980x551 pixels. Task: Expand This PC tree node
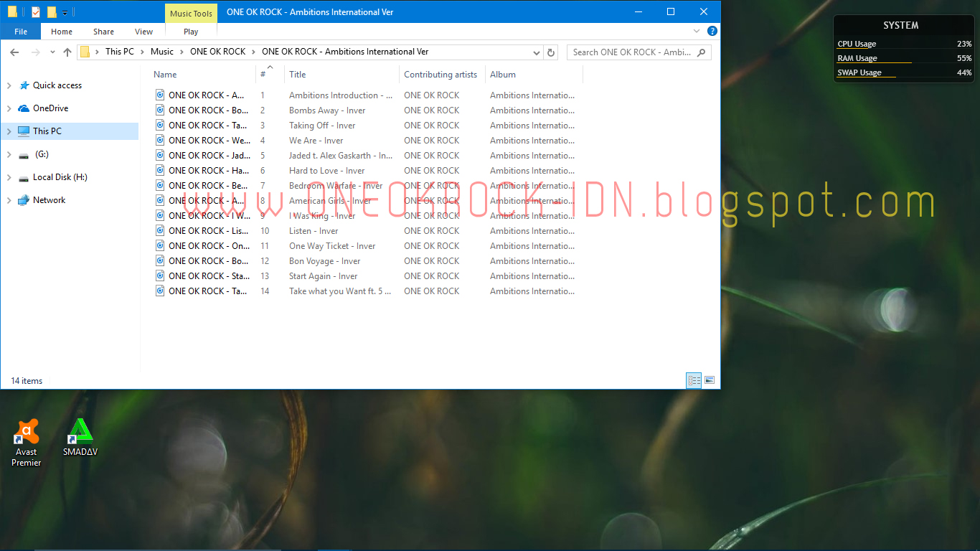coord(9,131)
